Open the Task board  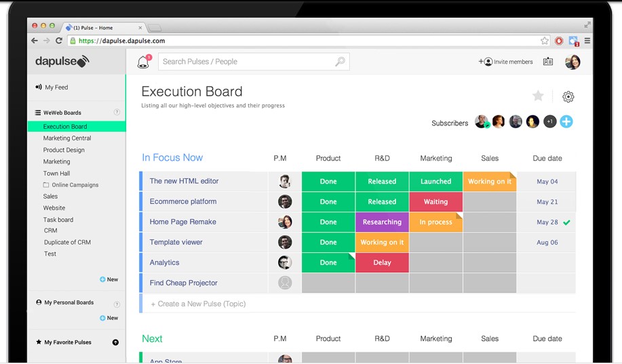point(58,220)
